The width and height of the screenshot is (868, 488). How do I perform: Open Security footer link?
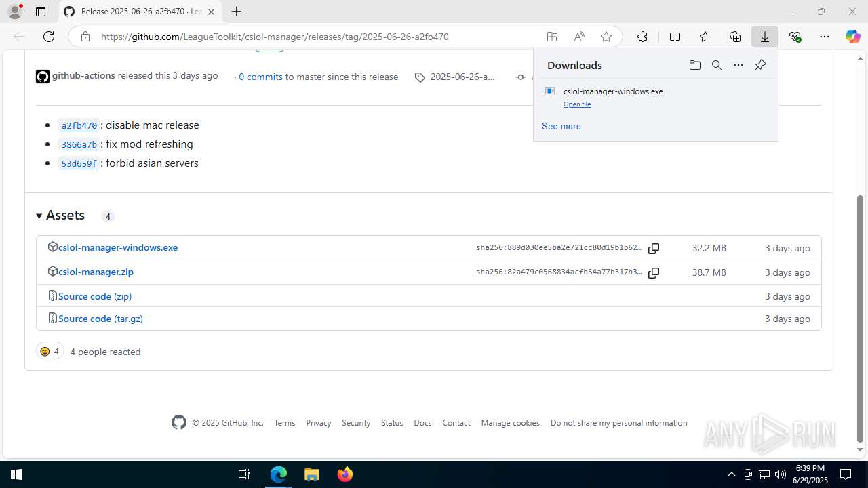356,423
